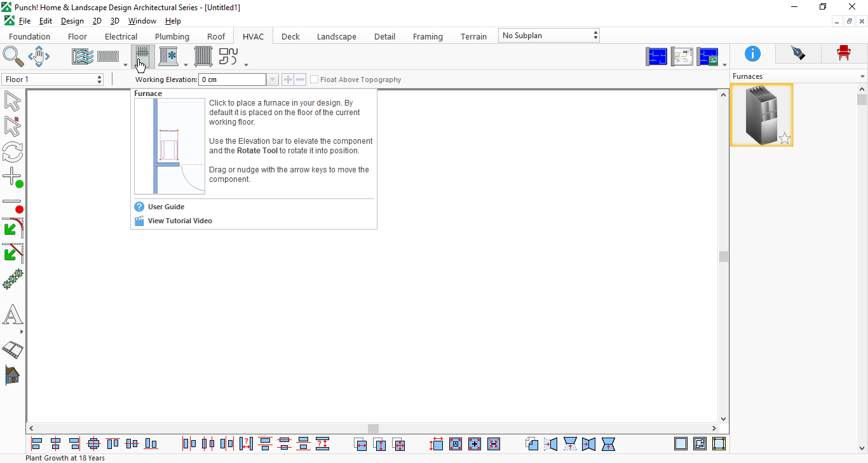Viewport: 868px width, 463px height.
Task: Select the radiator tool
Action: (203, 57)
